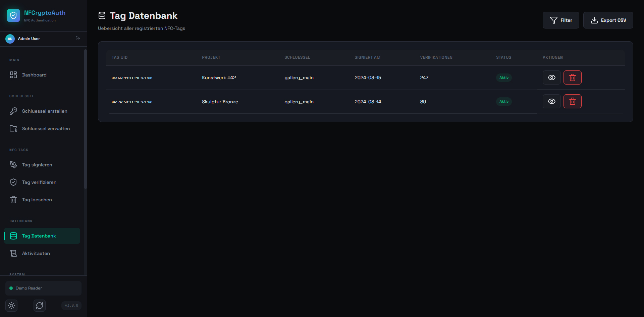Delete the Skulptur Bronze tag row

coord(572,101)
